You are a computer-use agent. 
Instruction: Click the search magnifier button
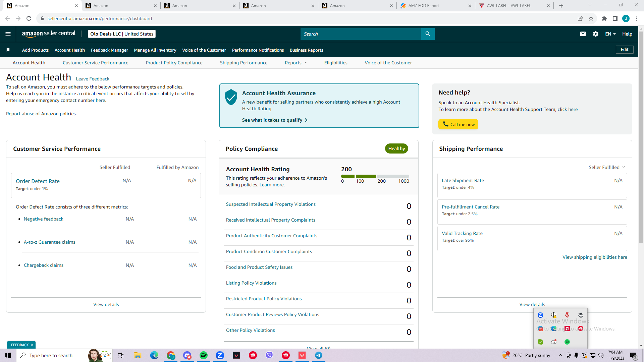click(428, 34)
